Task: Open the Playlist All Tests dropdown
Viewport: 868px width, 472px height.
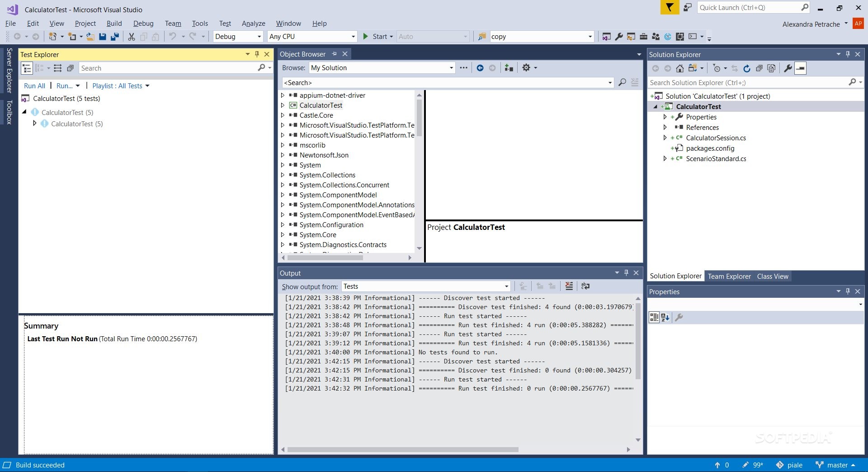Action: [121, 86]
